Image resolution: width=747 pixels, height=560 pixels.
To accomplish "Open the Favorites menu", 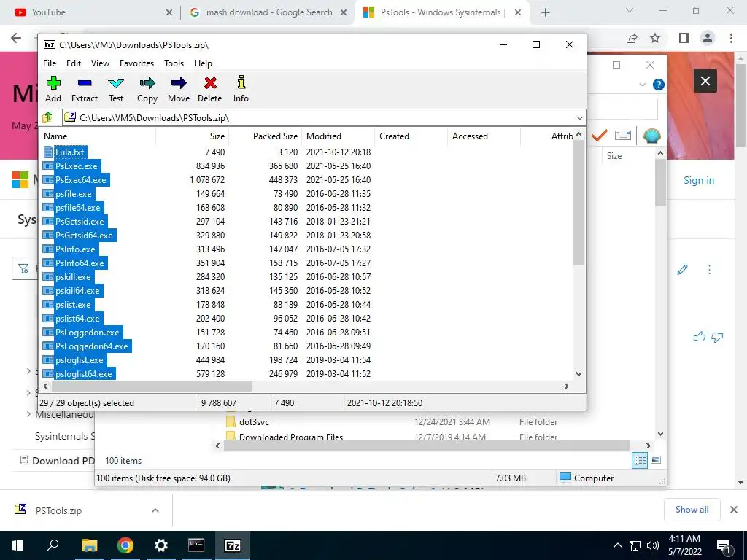I will (136, 63).
